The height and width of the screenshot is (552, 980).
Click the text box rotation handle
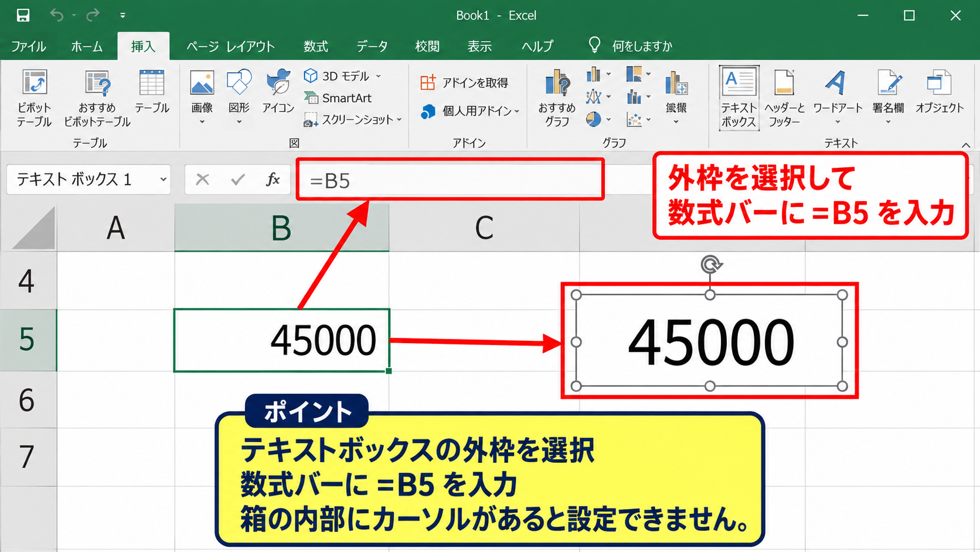pos(710,265)
